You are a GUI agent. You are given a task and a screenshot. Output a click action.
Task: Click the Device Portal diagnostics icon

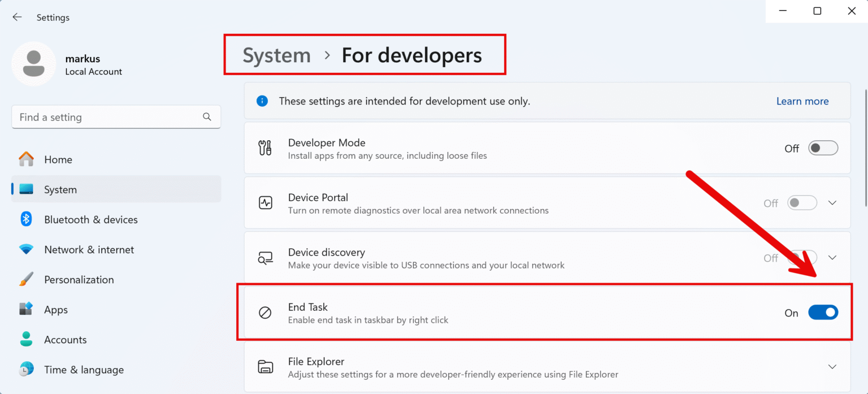pos(265,203)
